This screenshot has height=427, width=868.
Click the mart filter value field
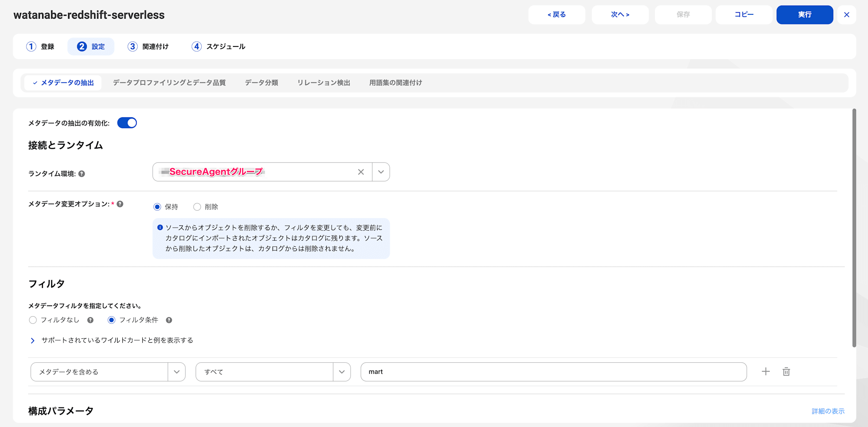554,372
